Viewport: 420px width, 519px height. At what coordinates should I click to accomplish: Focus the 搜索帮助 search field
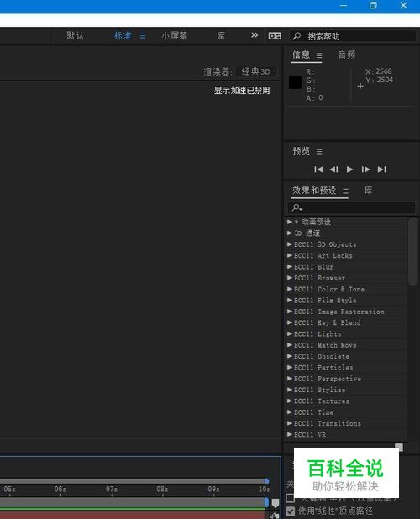pyautogui.click(x=353, y=36)
